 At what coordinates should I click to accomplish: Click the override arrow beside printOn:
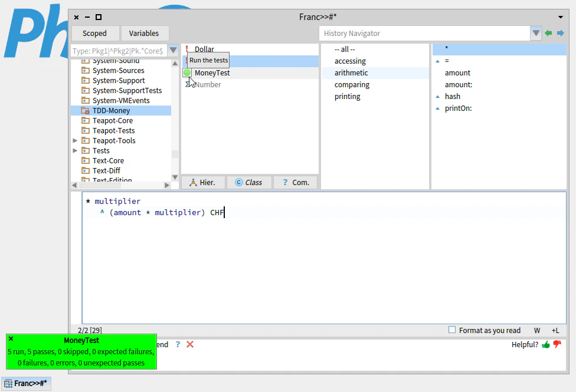click(x=437, y=108)
